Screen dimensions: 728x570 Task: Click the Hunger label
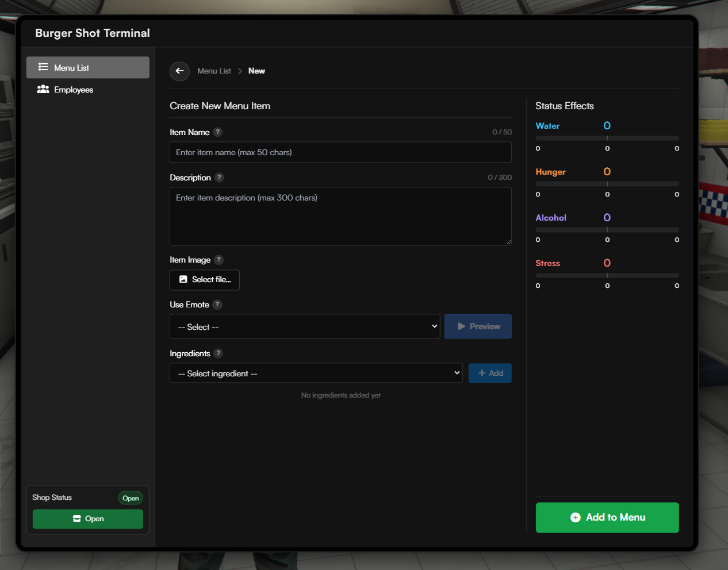click(550, 172)
